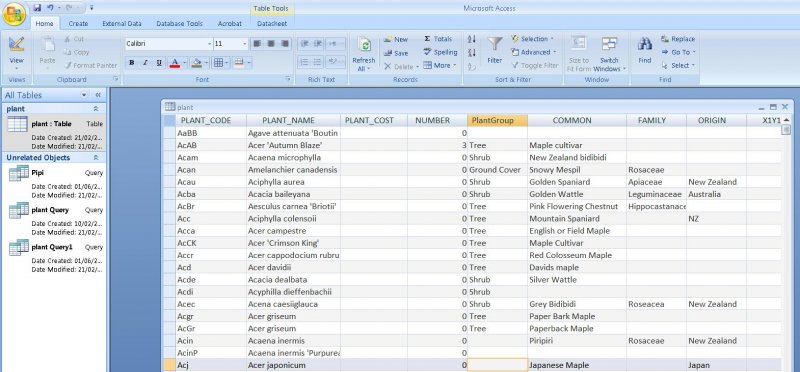Image resolution: width=800 pixels, height=372 pixels.
Task: Save via Quick Access toolbar disk icon
Action: point(37,8)
